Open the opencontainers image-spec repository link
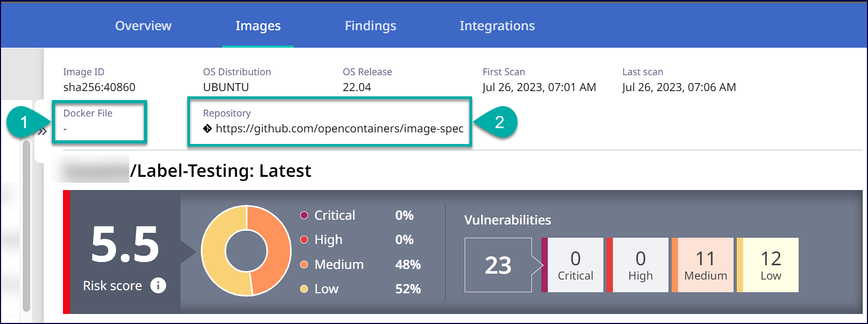The width and height of the screenshot is (868, 324). point(339,129)
